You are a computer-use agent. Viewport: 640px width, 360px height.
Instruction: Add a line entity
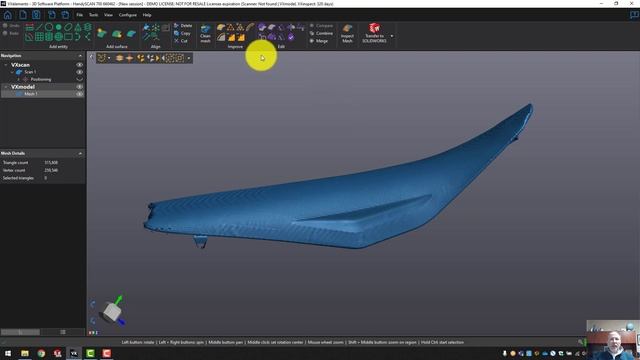[39, 27]
